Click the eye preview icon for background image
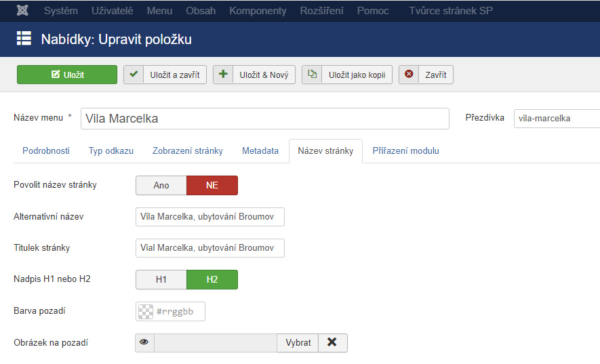 click(144, 342)
